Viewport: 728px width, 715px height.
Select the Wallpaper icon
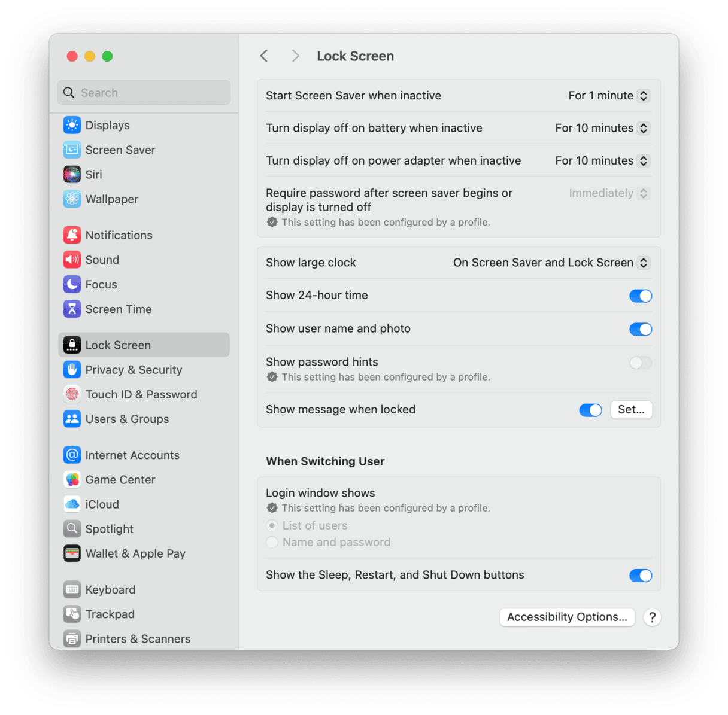(72, 199)
